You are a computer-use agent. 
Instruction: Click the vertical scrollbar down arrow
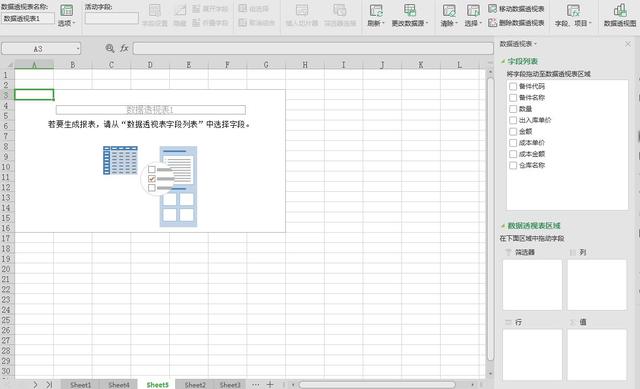pyautogui.click(x=490, y=373)
